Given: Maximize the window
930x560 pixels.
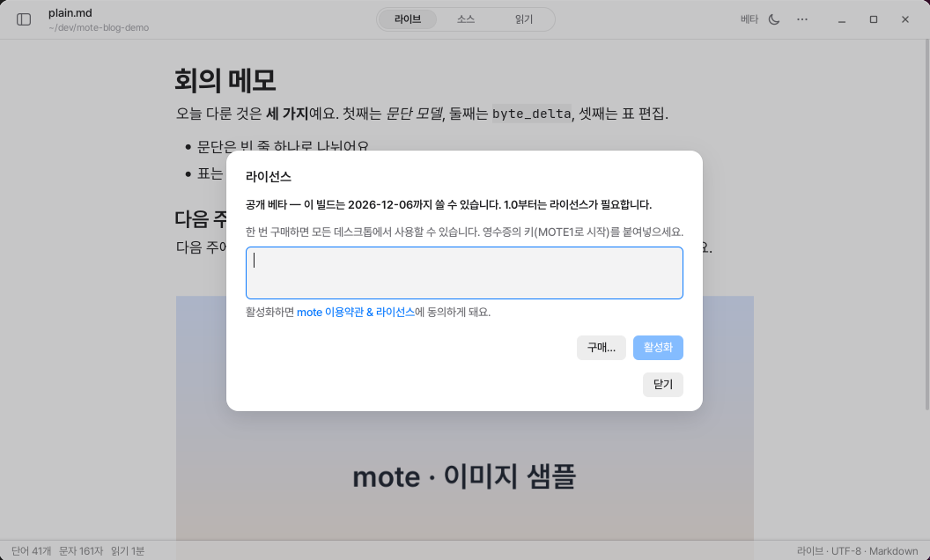Looking at the screenshot, I should click(x=873, y=19).
